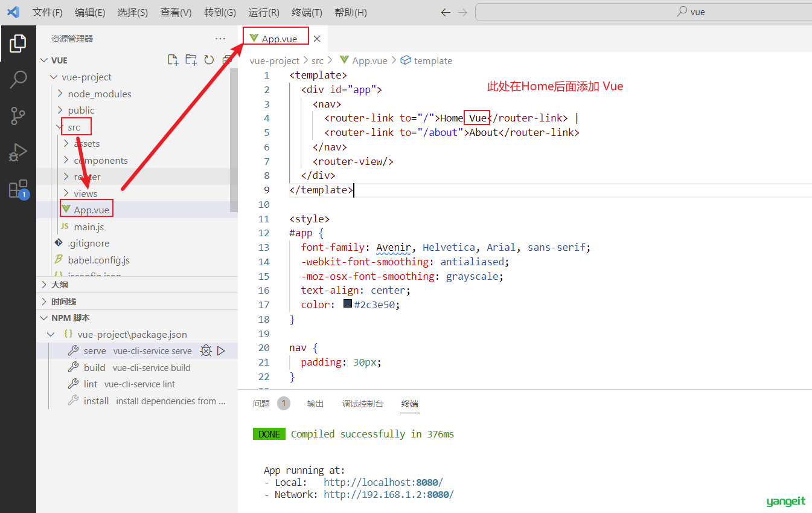The image size is (812, 513).
Task: Open the Run and Debug view
Action: [x=18, y=152]
